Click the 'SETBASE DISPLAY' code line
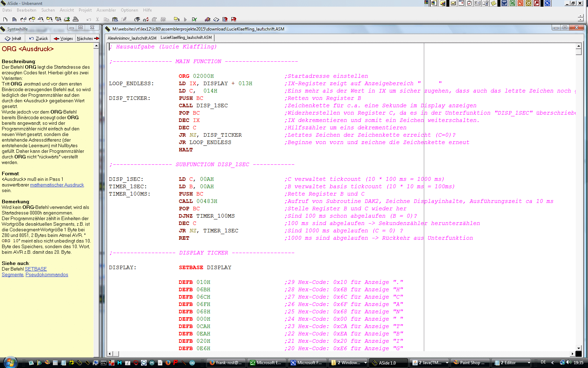 coord(205,267)
